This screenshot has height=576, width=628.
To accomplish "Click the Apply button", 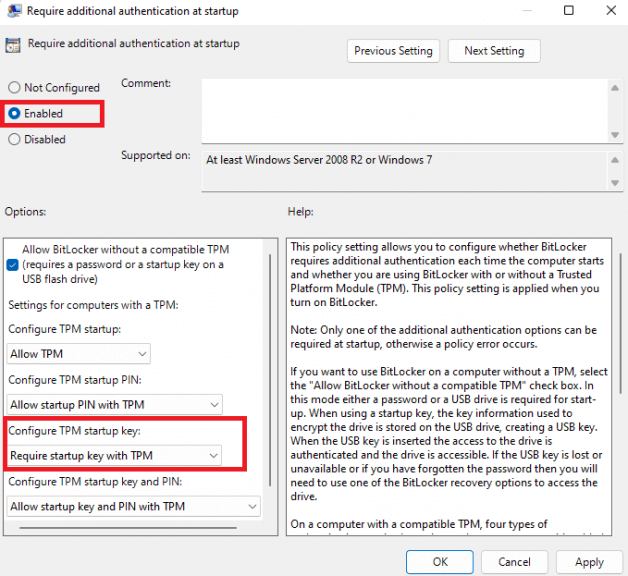I will tap(589, 562).
